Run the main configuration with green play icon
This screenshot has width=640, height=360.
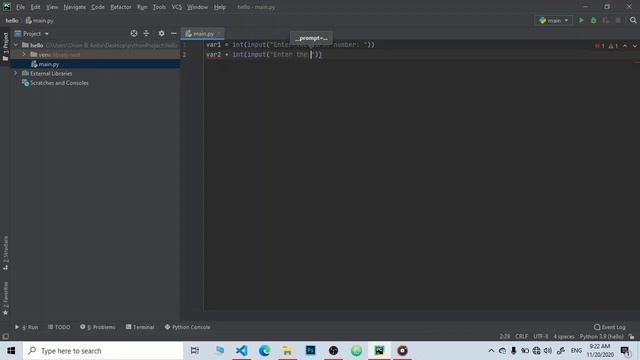coord(581,20)
